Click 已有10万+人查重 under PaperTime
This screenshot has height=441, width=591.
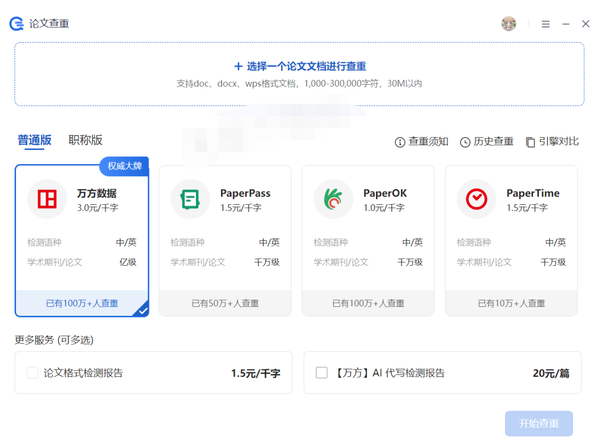tap(511, 303)
